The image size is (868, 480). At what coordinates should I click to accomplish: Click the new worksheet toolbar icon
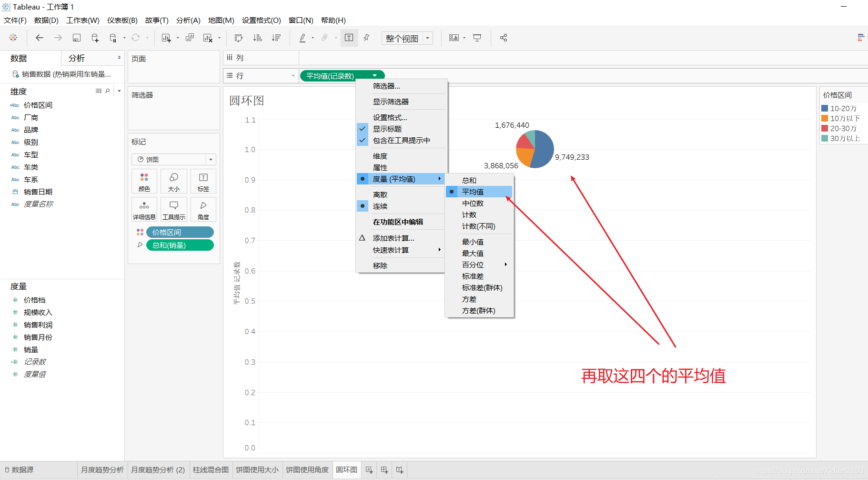click(x=166, y=38)
